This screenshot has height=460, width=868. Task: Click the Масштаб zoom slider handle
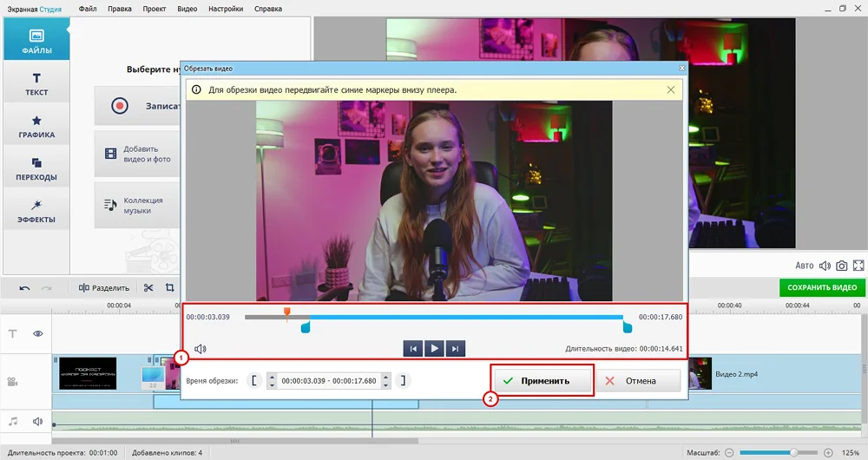point(793,452)
